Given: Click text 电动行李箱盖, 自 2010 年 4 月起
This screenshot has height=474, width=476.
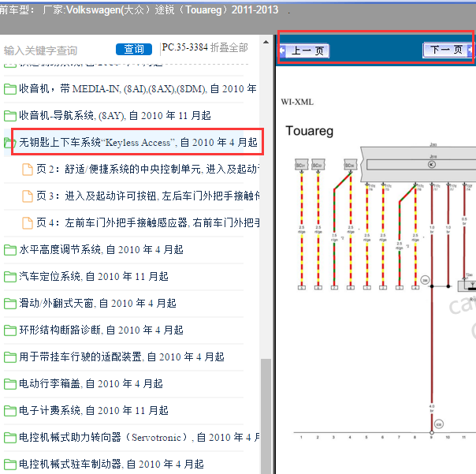Looking at the screenshot, I should 91,384.
